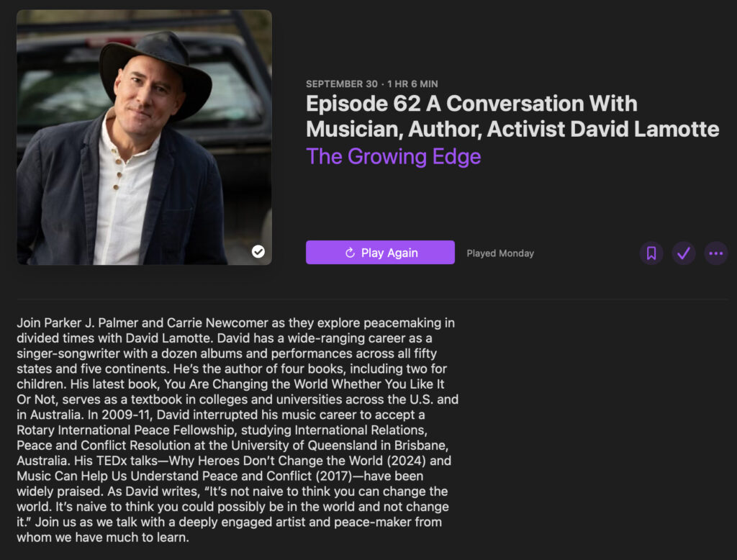Toggle the played checkmark icon button
The image size is (737, 560).
point(684,253)
